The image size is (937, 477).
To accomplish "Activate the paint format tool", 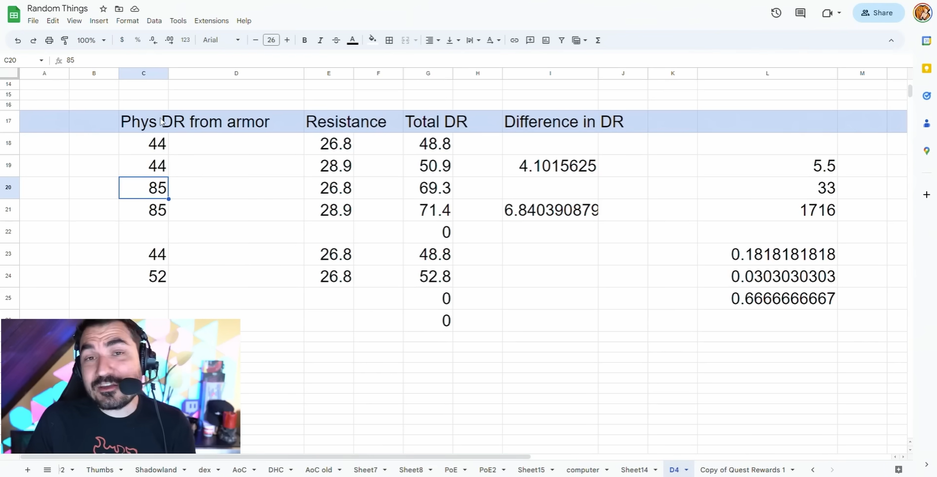I will [65, 40].
